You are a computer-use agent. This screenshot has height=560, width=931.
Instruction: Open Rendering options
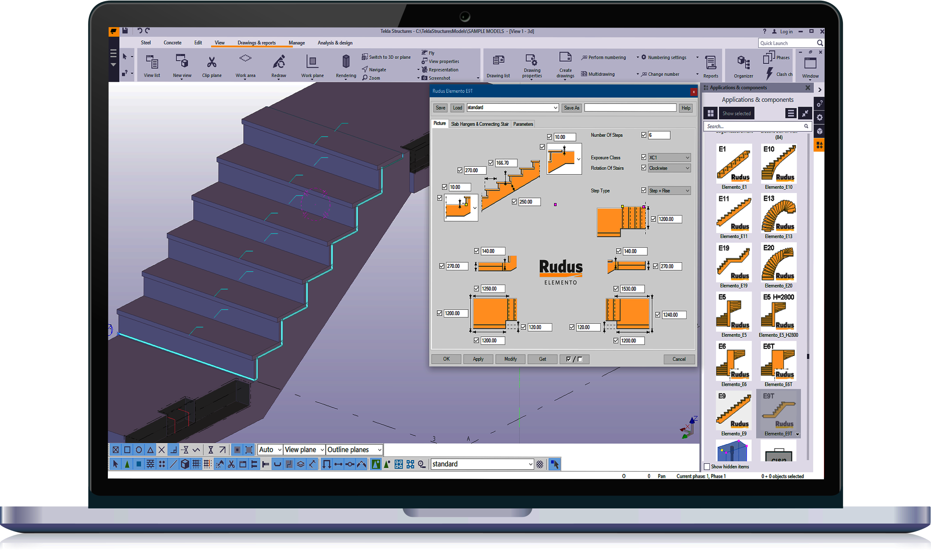pyautogui.click(x=346, y=66)
